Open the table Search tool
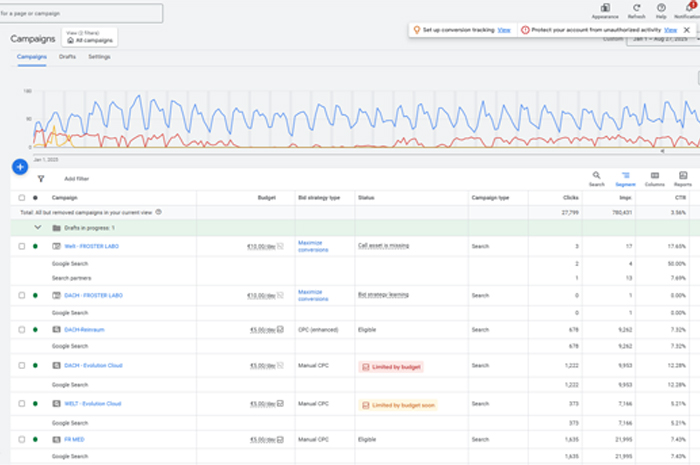The image size is (700, 465). (x=596, y=178)
